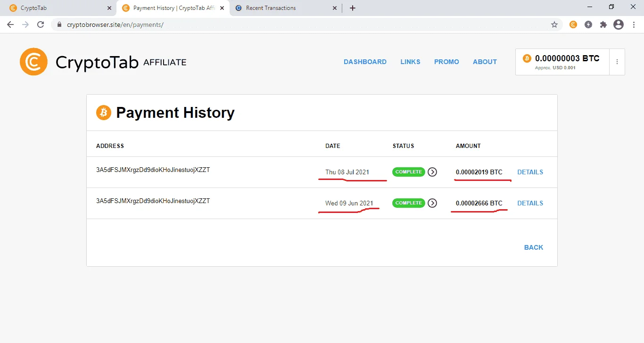
Task: Click the Wed 09 Jun 2021 date
Action: click(x=349, y=203)
